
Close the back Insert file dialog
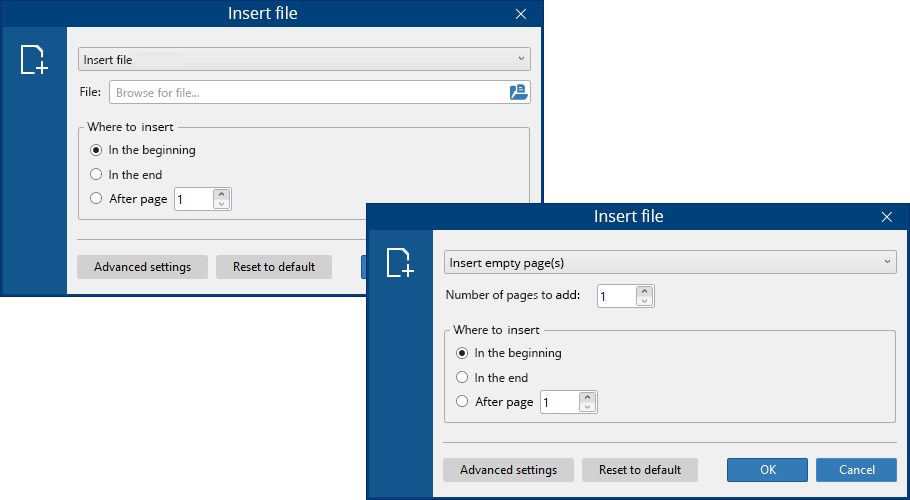point(520,14)
